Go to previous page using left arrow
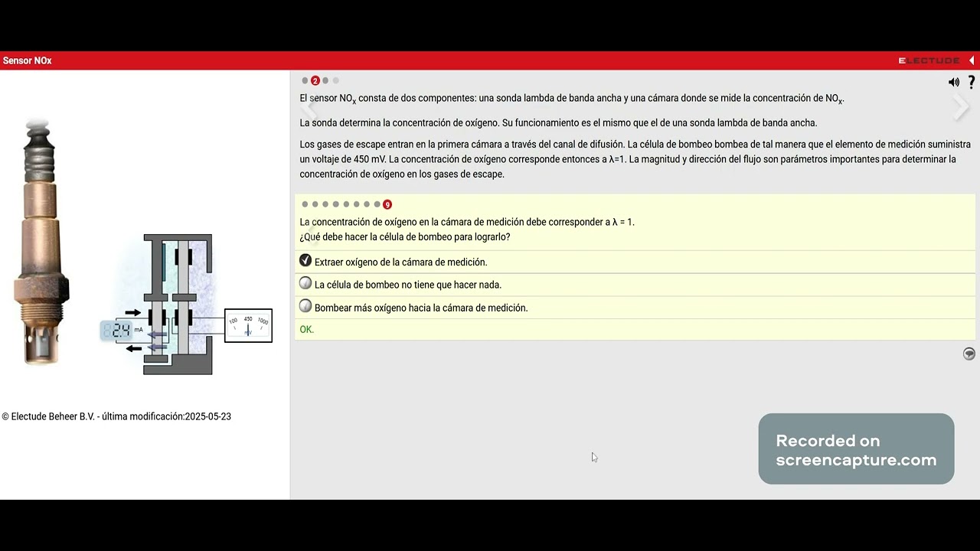The height and width of the screenshot is (551, 980). (308, 108)
